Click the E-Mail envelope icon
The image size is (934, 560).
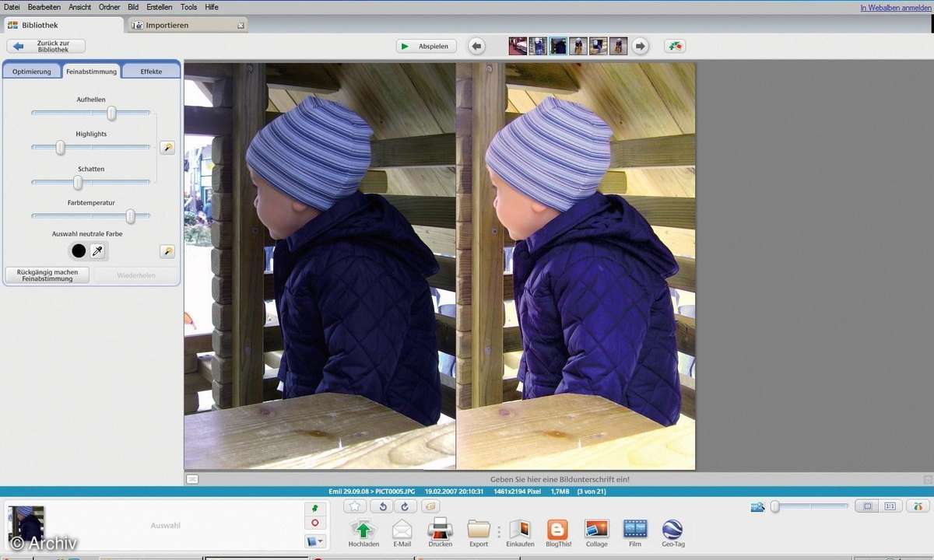click(x=402, y=530)
